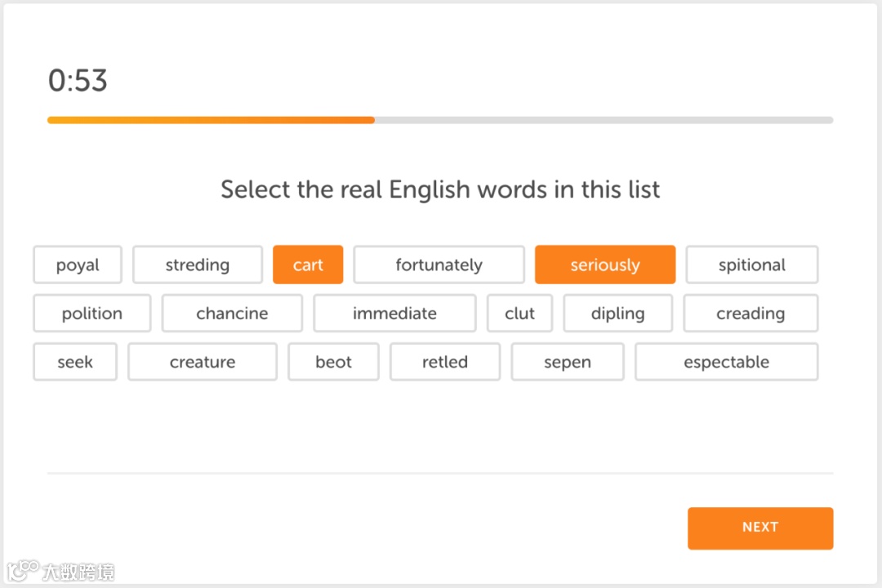Select the word 'poyal'
The image size is (882, 588).
(x=78, y=265)
